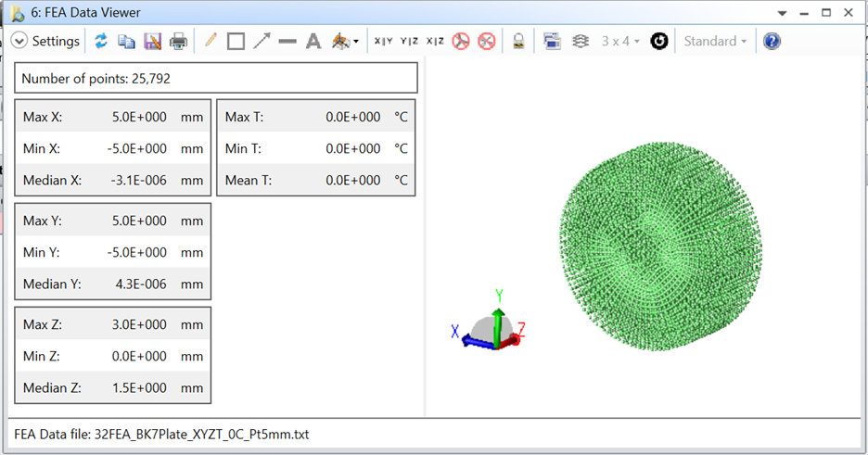Click the Max T row label
868x455 pixels.
pos(244,117)
